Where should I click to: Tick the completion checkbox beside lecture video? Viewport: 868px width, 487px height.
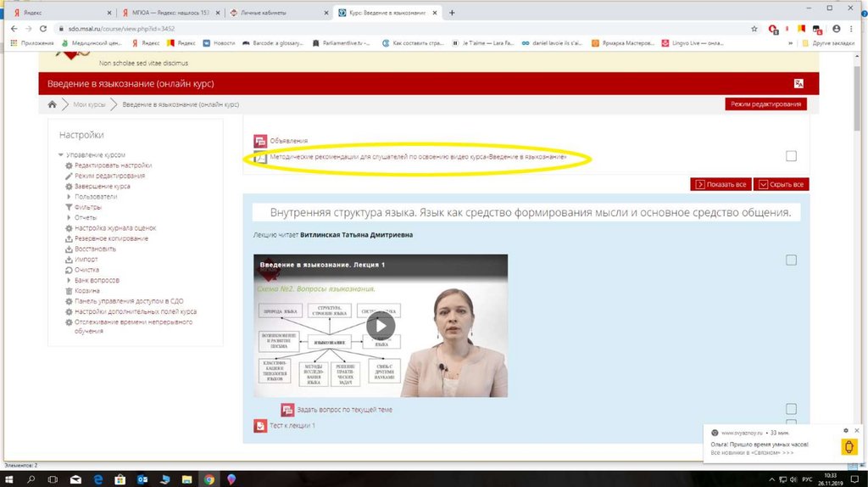point(791,260)
